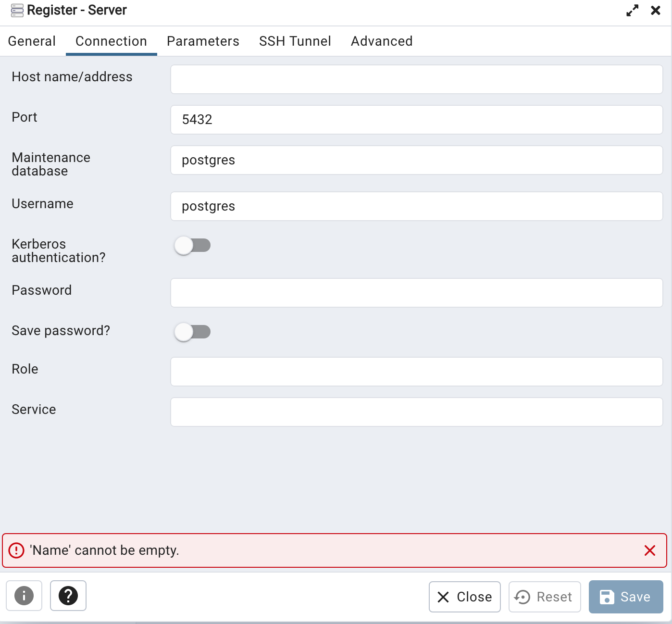Dismiss the 'Name' cannot be empty error
Viewport: 672px width, 624px height.
649,550
